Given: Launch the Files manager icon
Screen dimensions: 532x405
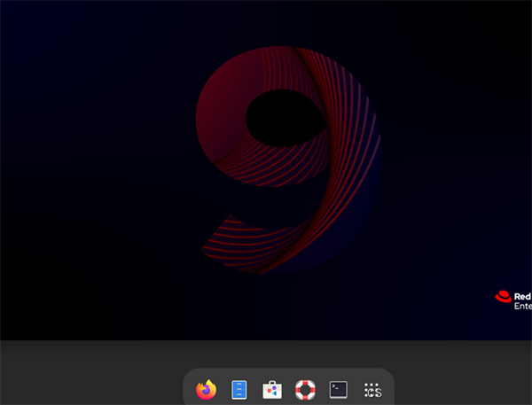Looking at the screenshot, I should point(239,390).
